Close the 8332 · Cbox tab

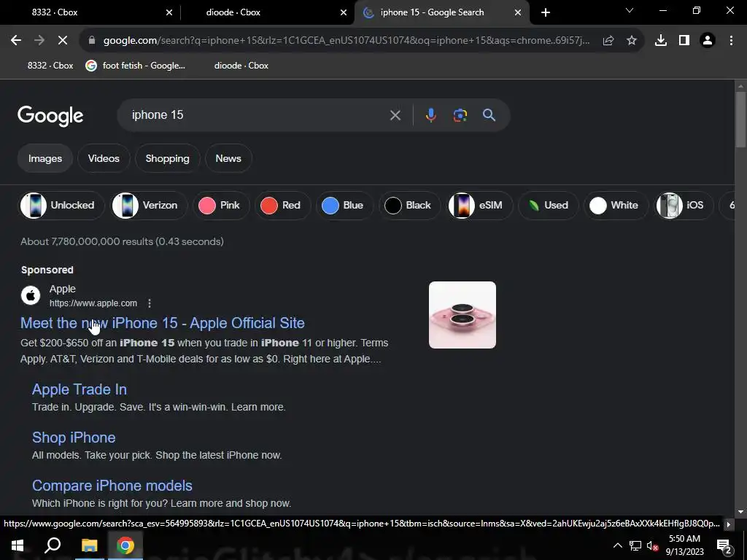[169, 13]
